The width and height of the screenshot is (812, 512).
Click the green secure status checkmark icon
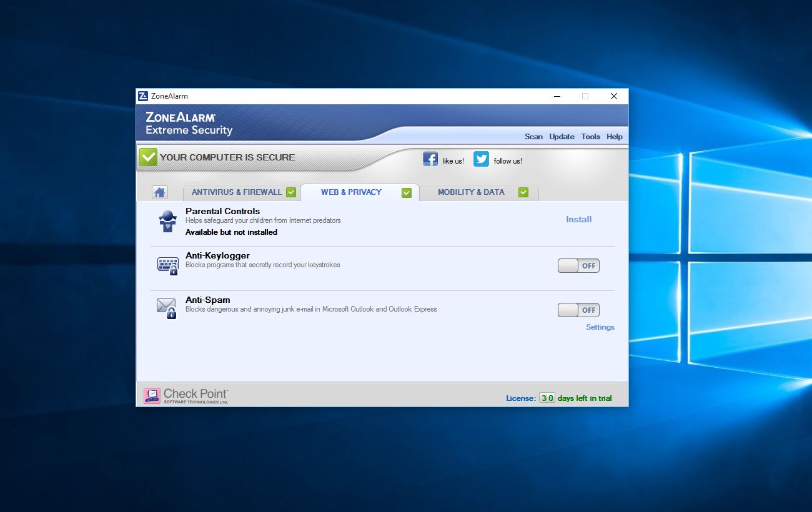pos(148,157)
